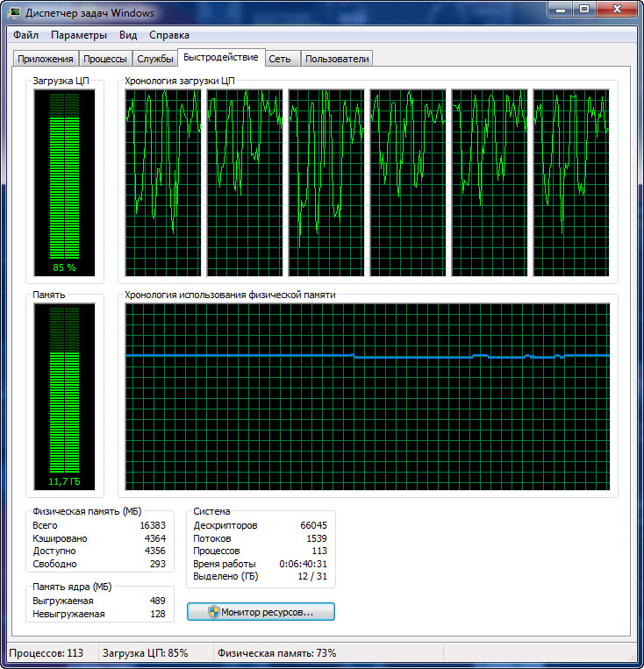Viewport: 644px width, 669px height.
Task: Click the Память group label
Action: tap(48, 295)
